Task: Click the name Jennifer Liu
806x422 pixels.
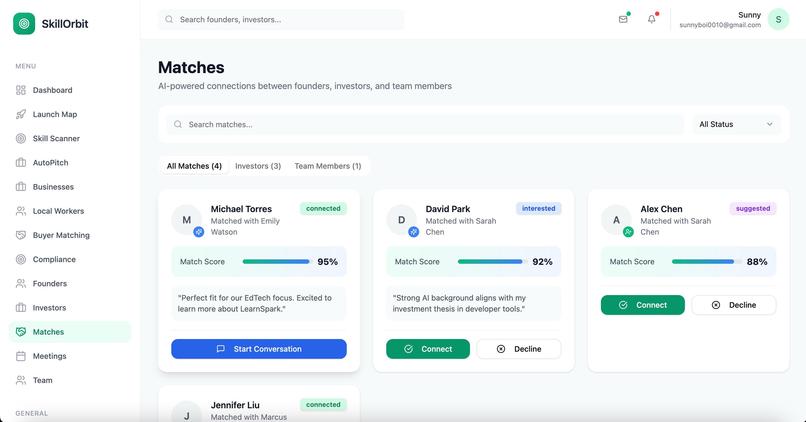Action: [x=235, y=405]
